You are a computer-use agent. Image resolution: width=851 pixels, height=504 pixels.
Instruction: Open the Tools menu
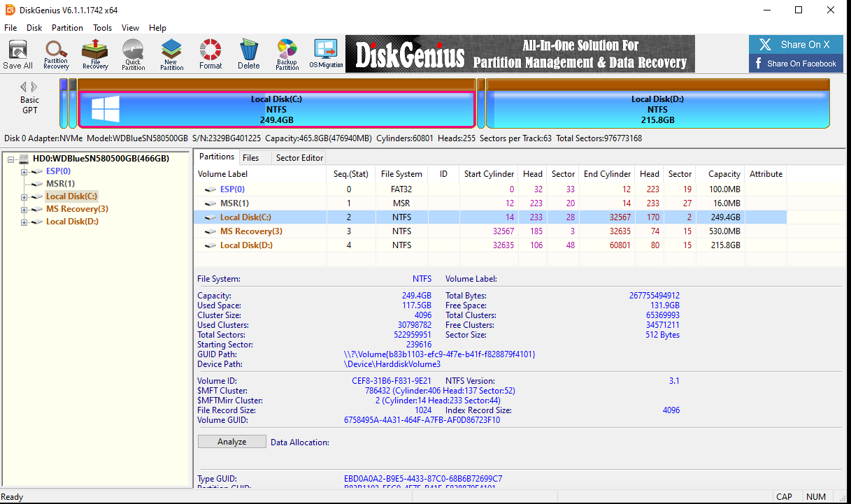(102, 28)
